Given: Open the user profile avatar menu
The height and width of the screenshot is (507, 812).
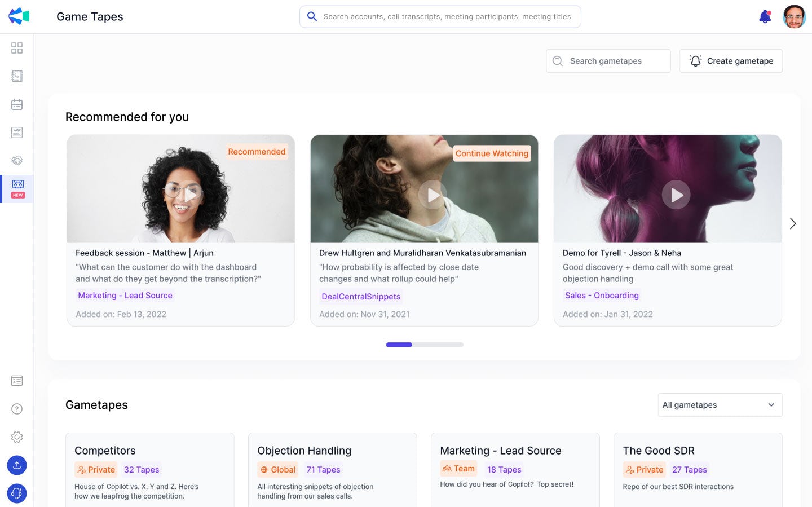Looking at the screenshot, I should pos(794,16).
